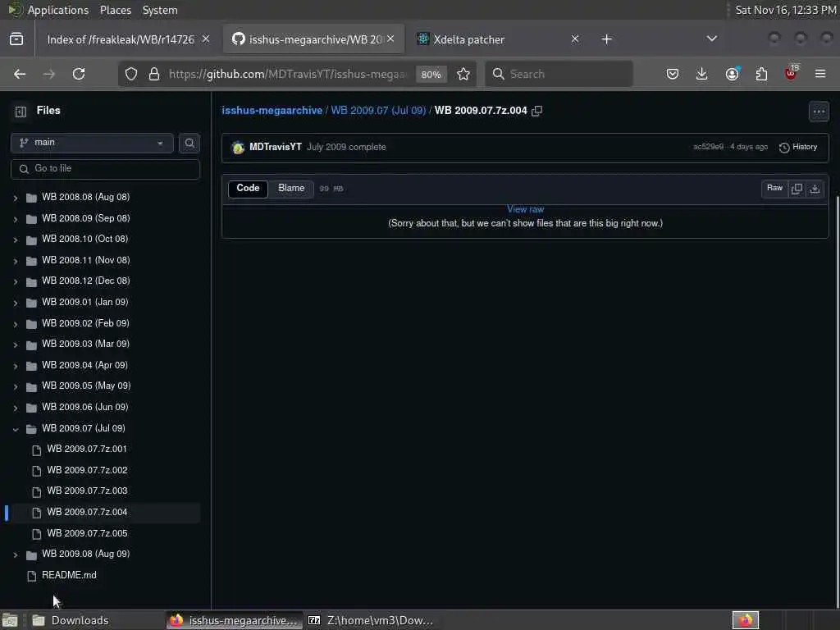The height and width of the screenshot is (630, 840).
Task: Click the github.com URL address bar
Action: tap(288, 74)
